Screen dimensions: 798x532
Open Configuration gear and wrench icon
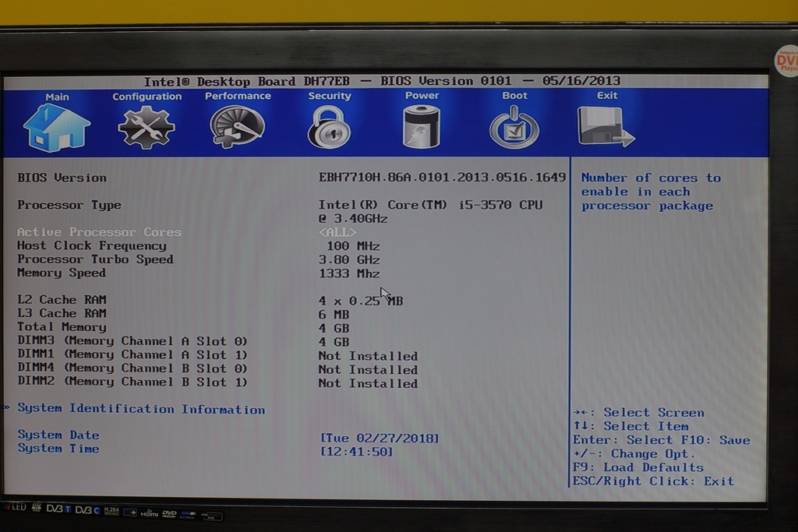point(147,127)
